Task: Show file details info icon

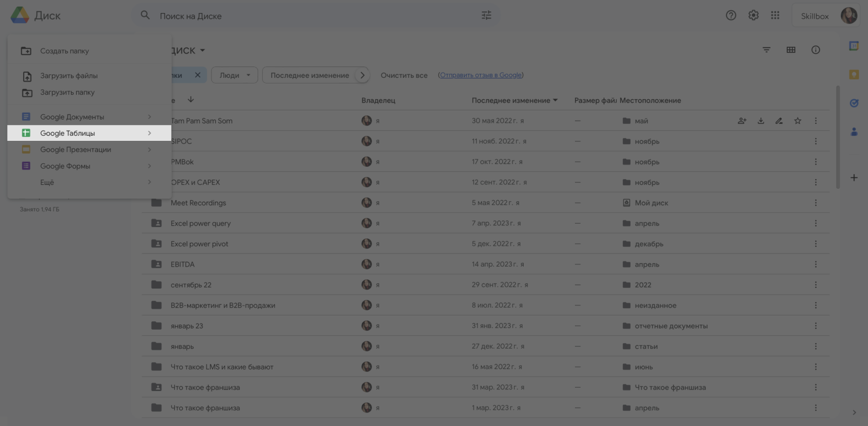Action: [x=816, y=50]
